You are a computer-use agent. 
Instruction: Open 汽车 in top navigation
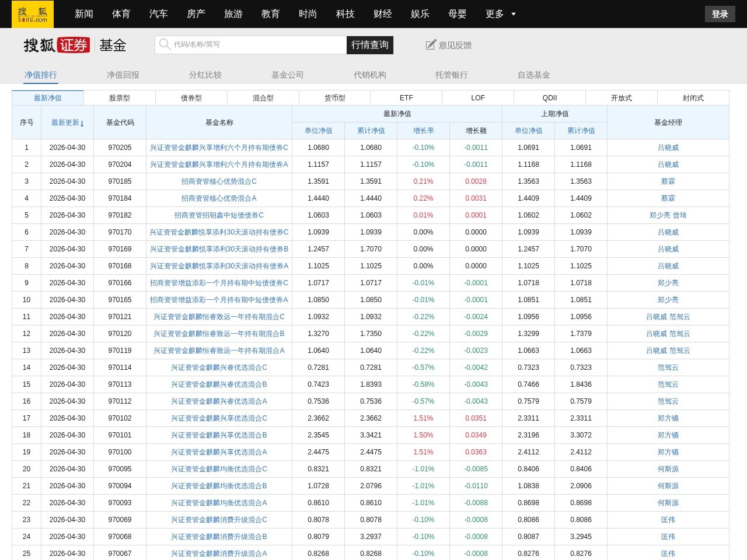[159, 14]
